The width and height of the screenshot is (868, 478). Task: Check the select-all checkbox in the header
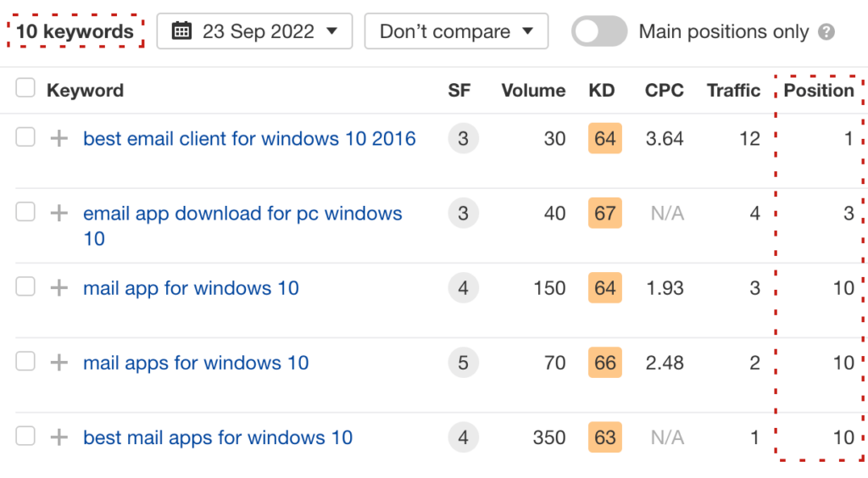(x=25, y=88)
